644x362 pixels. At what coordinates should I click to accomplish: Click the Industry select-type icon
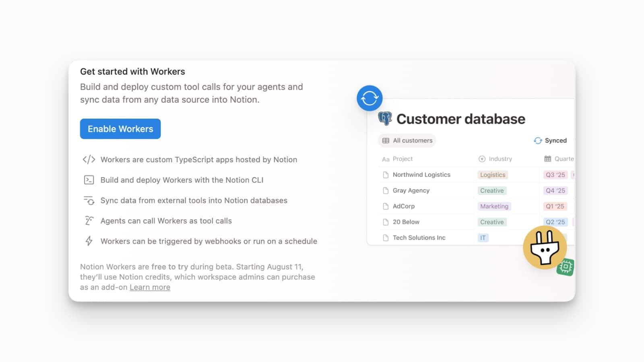pos(482,159)
